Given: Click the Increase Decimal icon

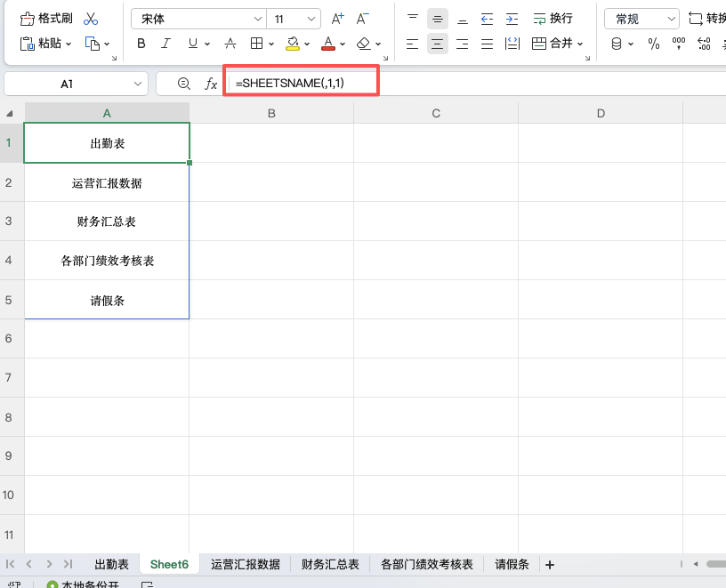Looking at the screenshot, I should point(704,44).
